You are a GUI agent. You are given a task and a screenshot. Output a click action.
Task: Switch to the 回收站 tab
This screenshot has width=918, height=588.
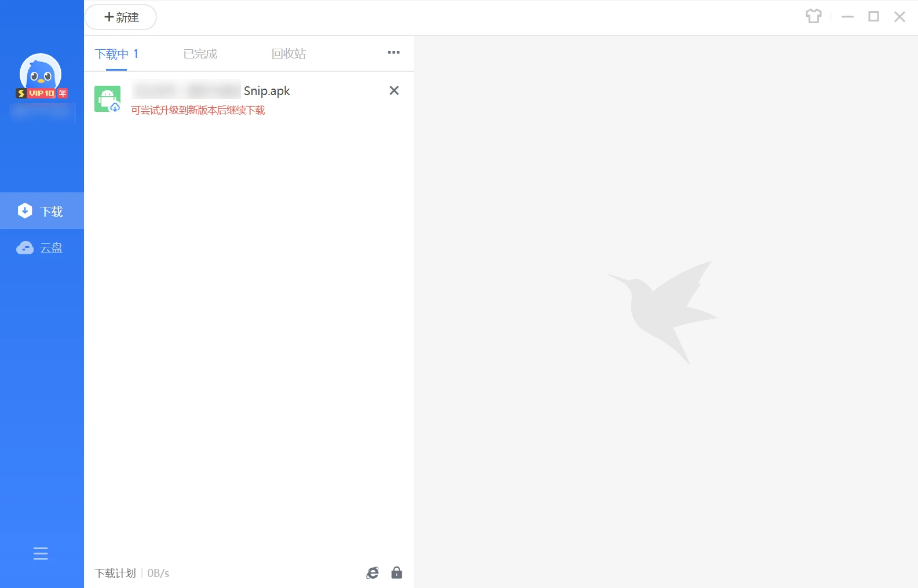tap(288, 54)
